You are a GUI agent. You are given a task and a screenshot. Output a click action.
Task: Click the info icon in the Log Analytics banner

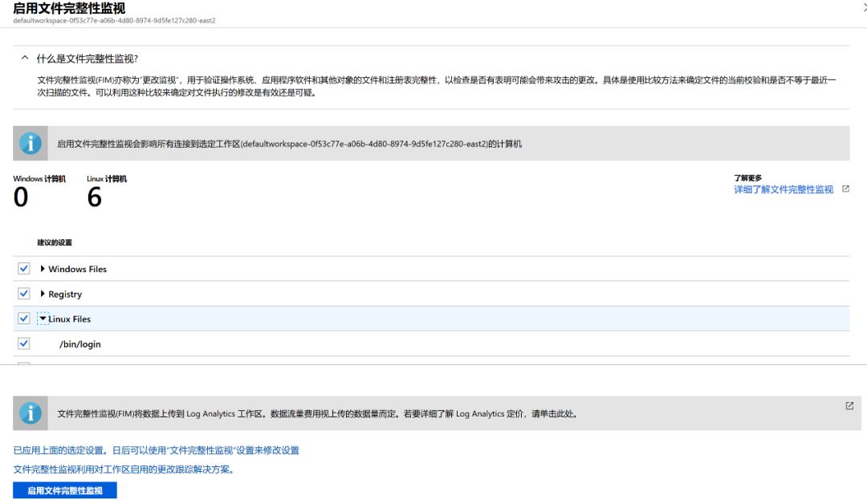31,413
